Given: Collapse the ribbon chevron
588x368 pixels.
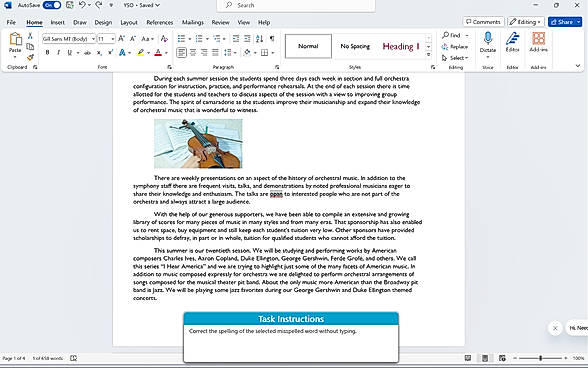Looking at the screenshot, I should 578,66.
